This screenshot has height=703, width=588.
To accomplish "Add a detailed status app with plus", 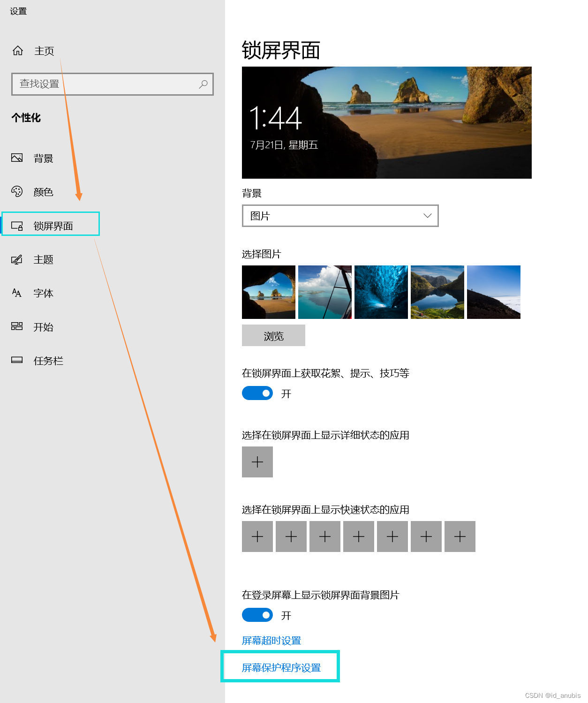I will pyautogui.click(x=257, y=462).
